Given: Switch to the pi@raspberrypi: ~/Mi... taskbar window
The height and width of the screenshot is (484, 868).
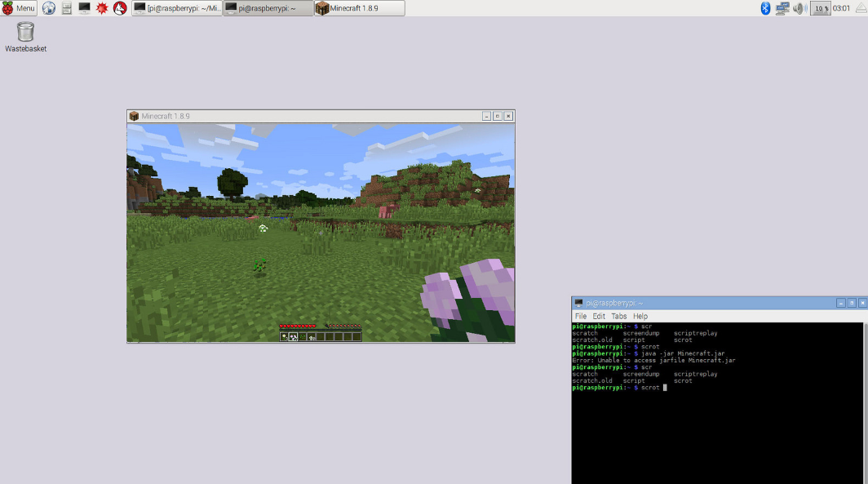Looking at the screenshot, I should (x=177, y=7).
